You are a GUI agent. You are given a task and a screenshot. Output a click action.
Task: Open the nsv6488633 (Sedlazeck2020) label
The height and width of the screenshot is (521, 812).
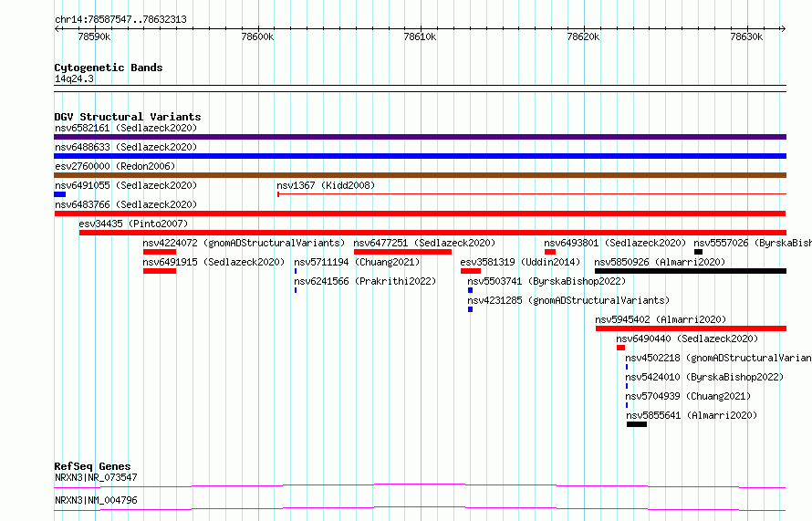126,147
